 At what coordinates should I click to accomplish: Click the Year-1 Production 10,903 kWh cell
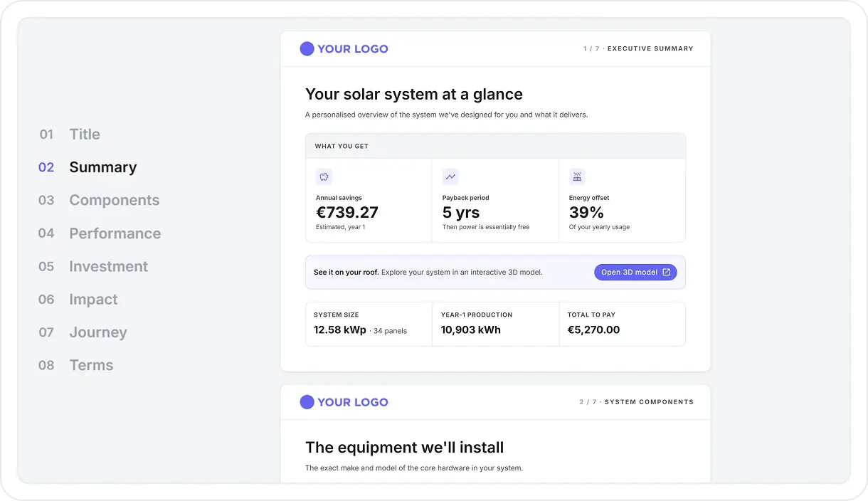coord(495,324)
